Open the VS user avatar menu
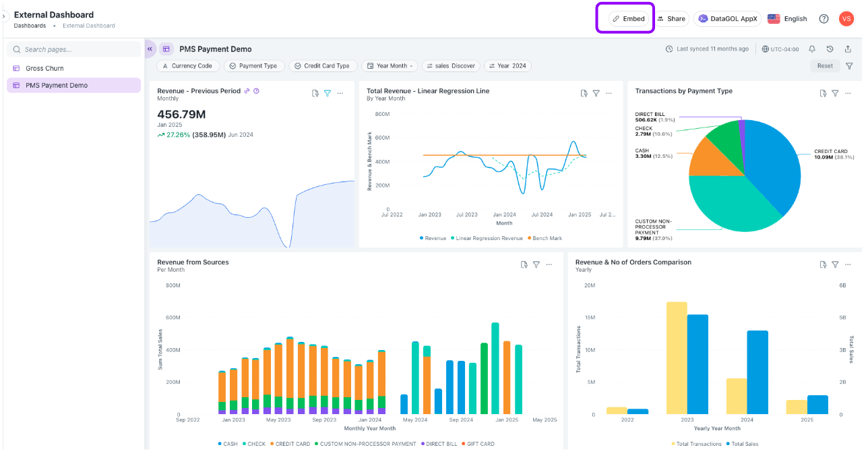The height and width of the screenshot is (462, 868). click(x=846, y=19)
